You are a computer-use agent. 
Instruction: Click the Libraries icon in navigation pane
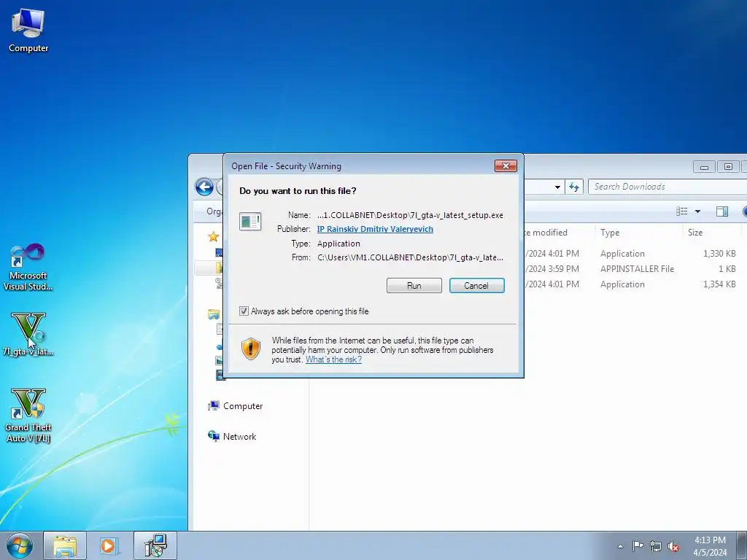click(214, 314)
